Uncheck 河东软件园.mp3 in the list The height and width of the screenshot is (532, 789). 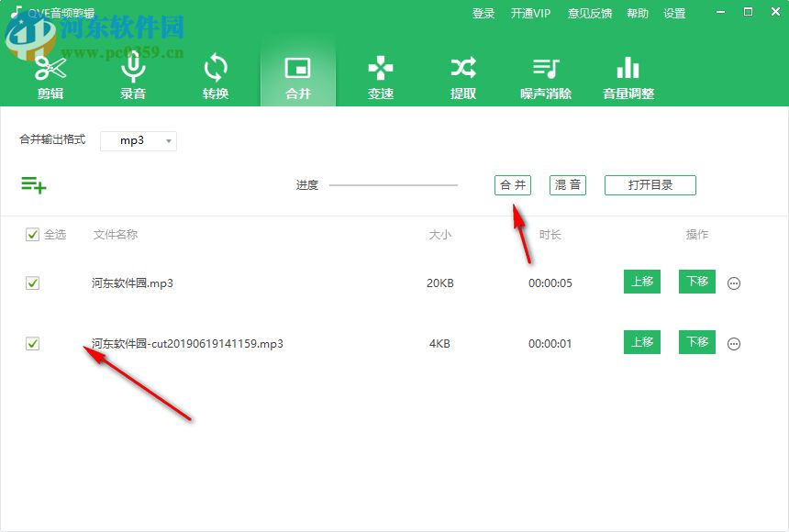(x=33, y=282)
